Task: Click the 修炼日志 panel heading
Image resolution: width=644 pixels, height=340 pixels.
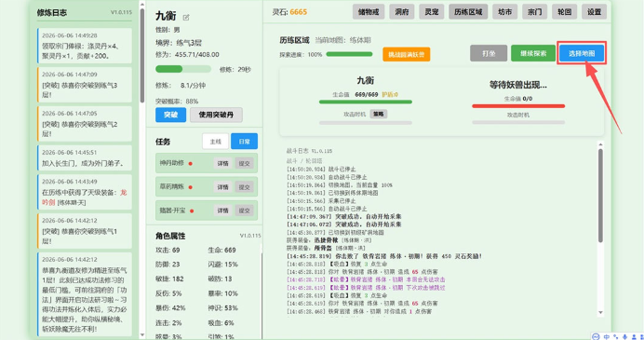Action: 52,13
